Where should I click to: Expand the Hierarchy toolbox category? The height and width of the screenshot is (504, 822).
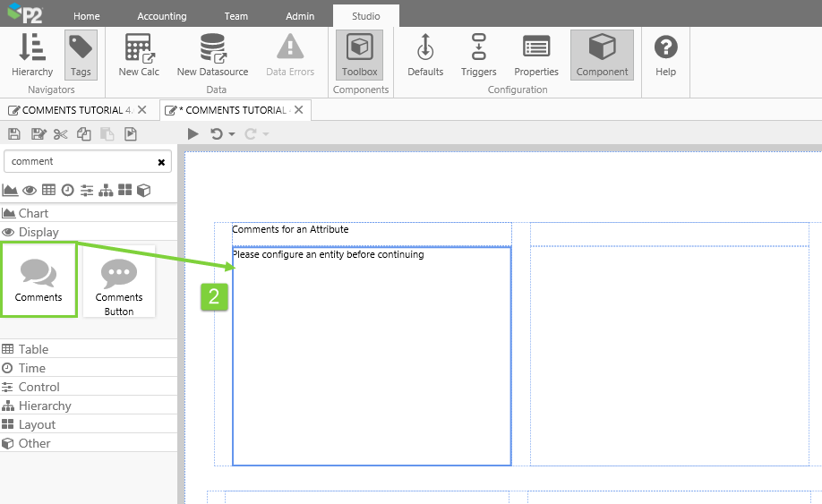[x=45, y=406]
